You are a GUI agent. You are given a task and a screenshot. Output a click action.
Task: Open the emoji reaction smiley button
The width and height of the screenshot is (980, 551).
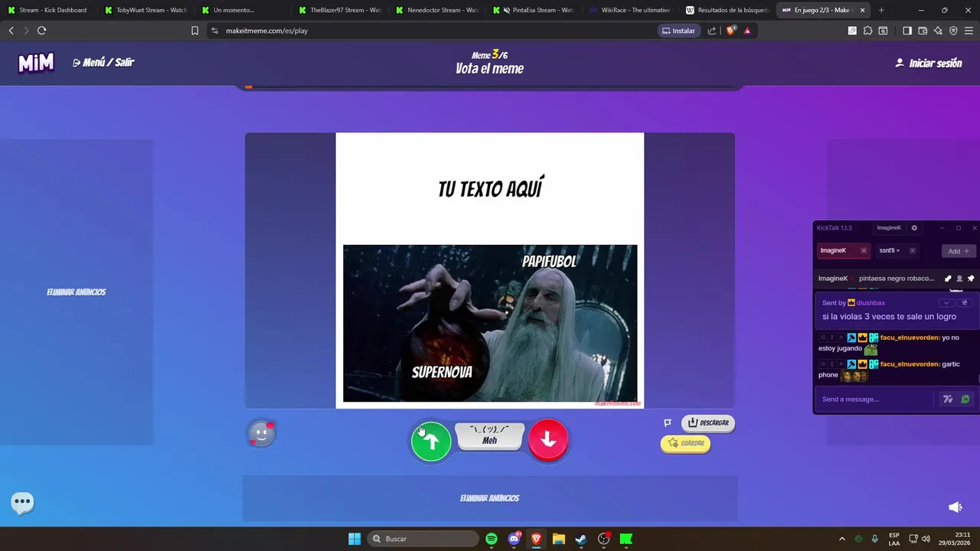click(261, 434)
